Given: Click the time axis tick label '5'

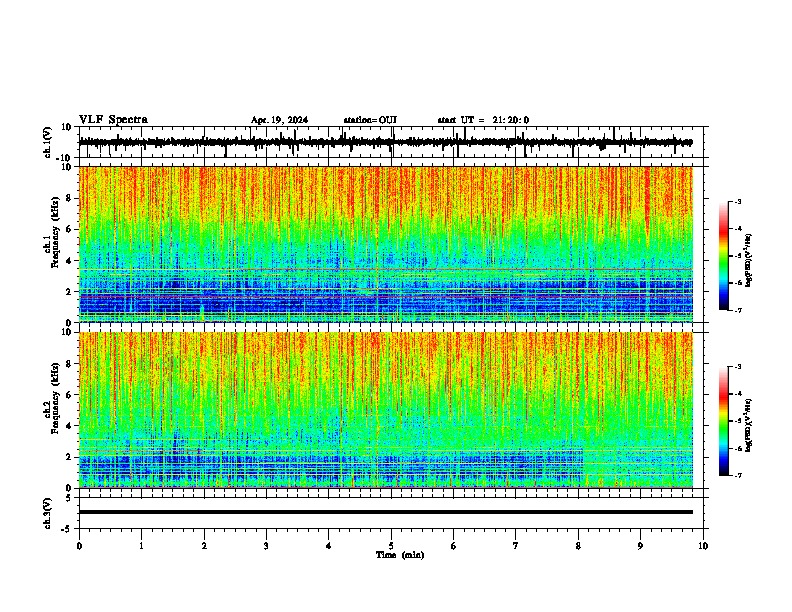Looking at the screenshot, I should pos(391,546).
